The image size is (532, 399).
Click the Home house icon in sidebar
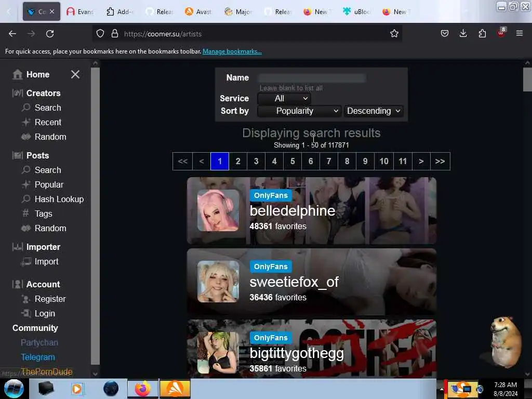(17, 74)
